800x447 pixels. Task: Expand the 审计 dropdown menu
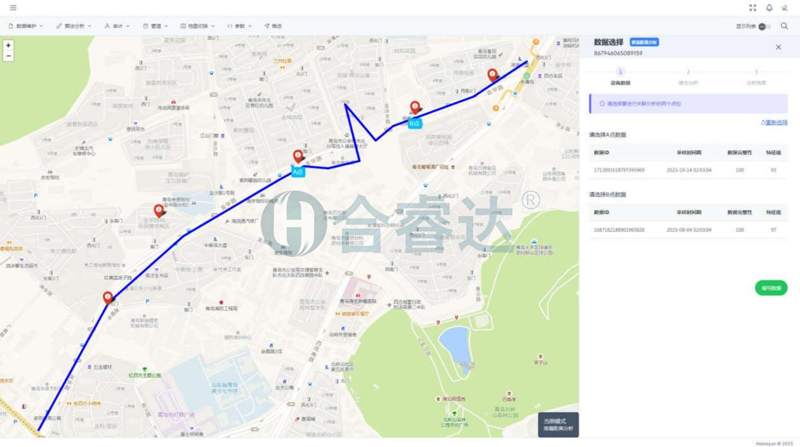(117, 26)
